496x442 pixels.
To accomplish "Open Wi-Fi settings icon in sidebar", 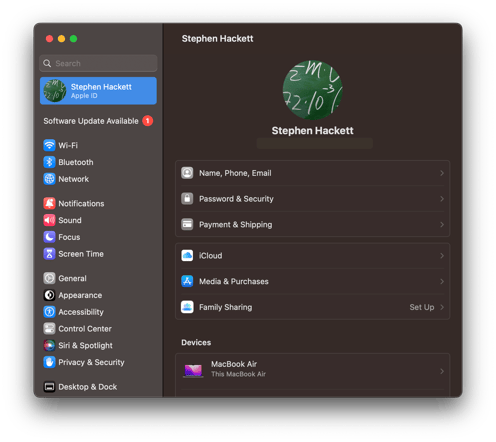I will [49, 145].
